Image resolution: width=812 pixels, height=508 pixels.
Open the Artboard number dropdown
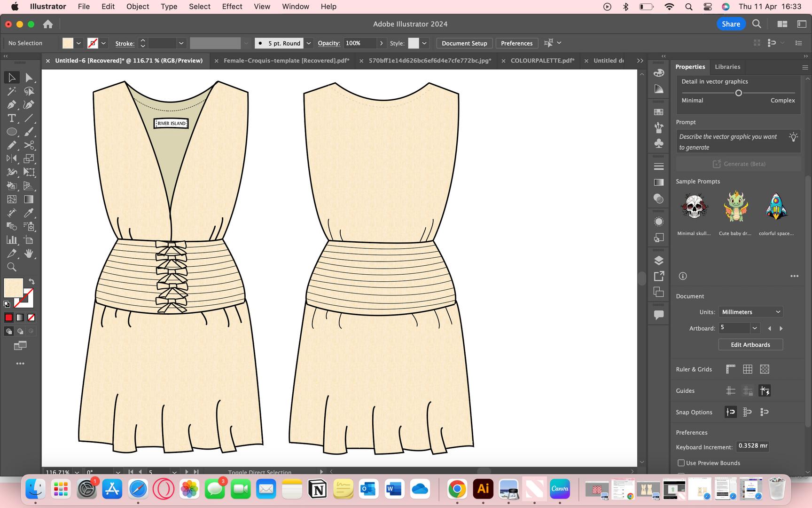(754, 328)
